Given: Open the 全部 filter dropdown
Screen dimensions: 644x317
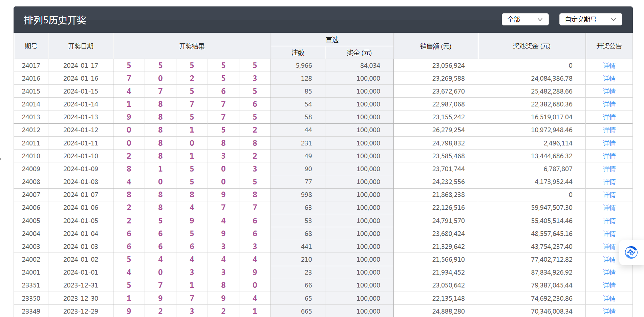Looking at the screenshot, I should [x=525, y=19].
